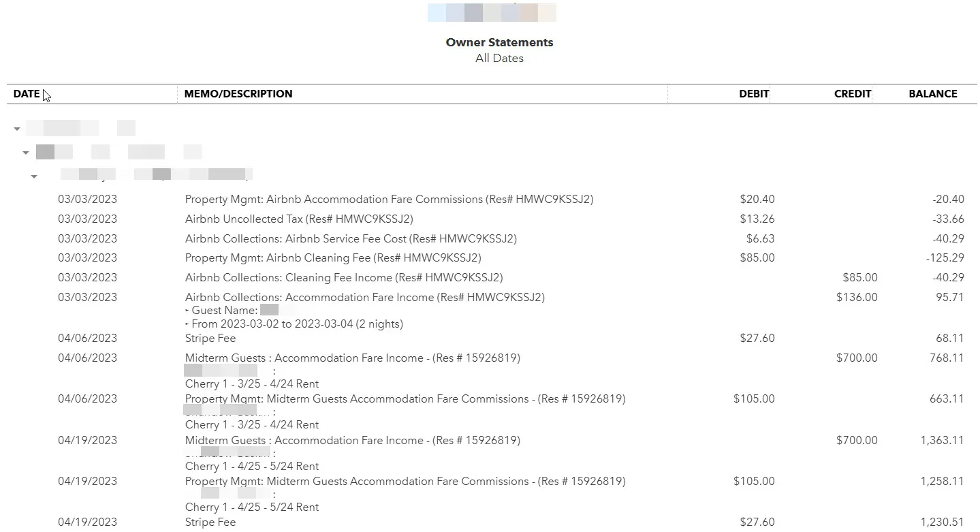Click the 768.11 balance value

point(947,358)
